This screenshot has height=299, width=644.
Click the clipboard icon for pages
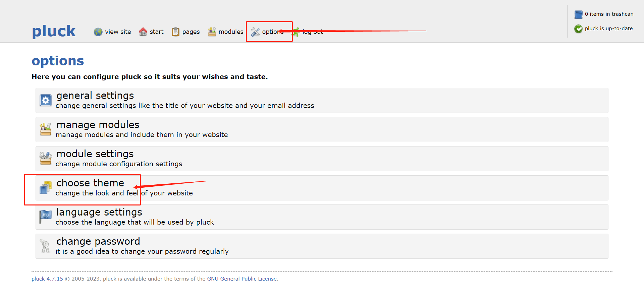pos(175,32)
